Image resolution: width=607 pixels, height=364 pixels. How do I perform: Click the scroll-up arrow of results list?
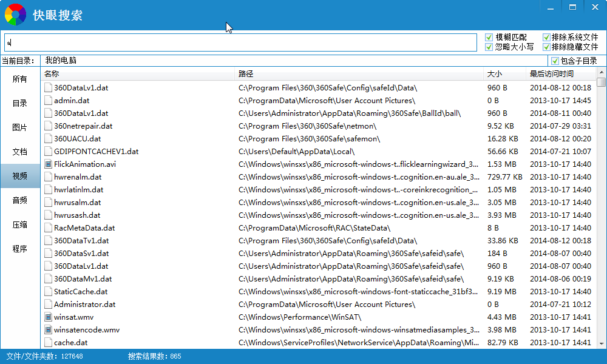click(601, 74)
